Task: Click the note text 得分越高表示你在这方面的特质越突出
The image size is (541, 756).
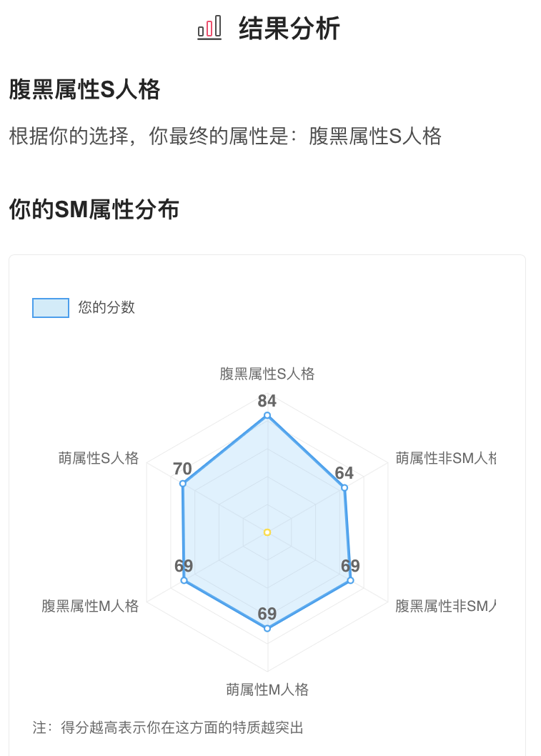Action: pyautogui.click(x=182, y=727)
